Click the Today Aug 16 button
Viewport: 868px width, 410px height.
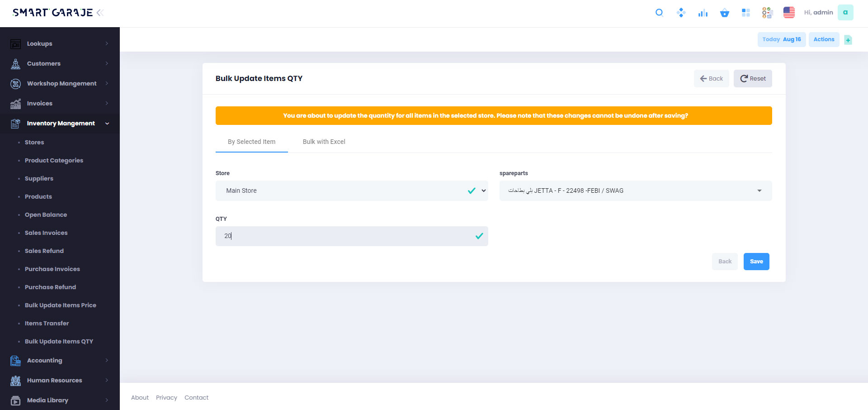tap(782, 39)
